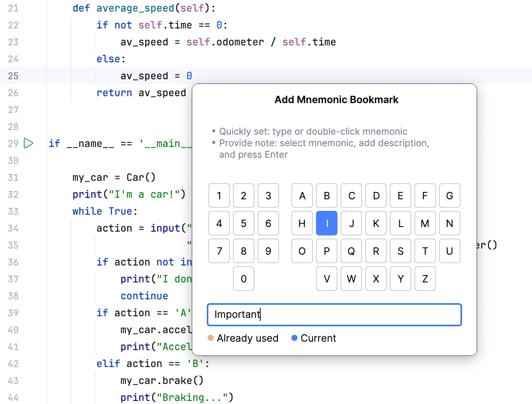This screenshot has height=404, width=532.
Task: Select mnemonic letter T
Action: click(425, 251)
